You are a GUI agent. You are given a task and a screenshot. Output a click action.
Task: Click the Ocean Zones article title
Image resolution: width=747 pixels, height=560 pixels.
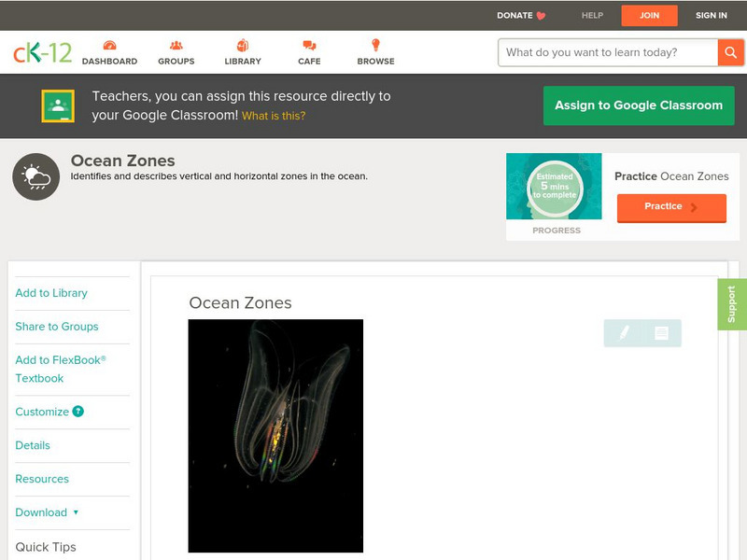pyautogui.click(x=240, y=302)
